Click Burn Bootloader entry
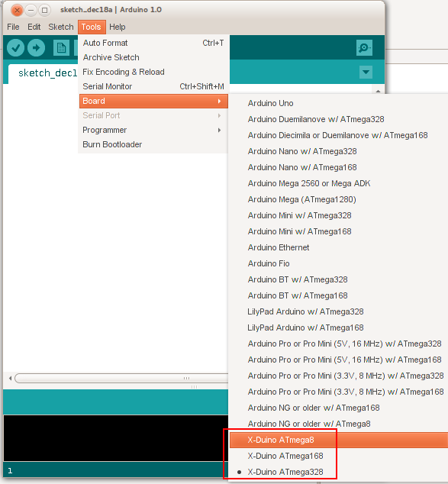The height and width of the screenshot is (484, 448). (x=153, y=144)
